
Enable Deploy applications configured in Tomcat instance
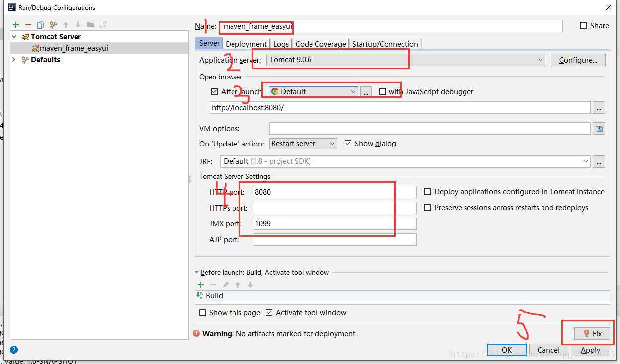pos(427,192)
